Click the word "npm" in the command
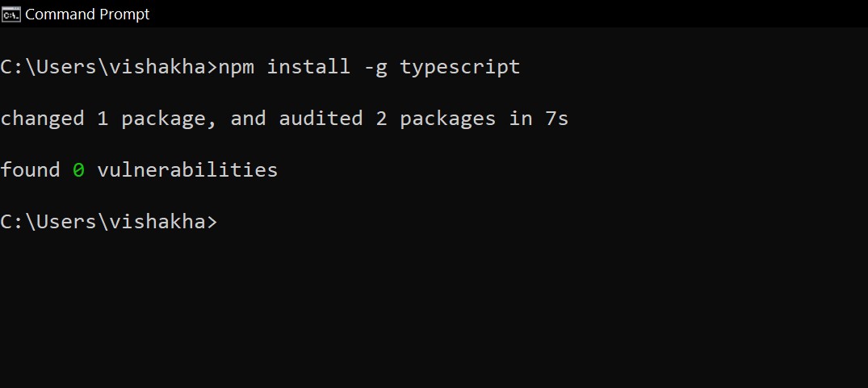Image resolution: width=868 pixels, height=388 pixels. click(237, 67)
